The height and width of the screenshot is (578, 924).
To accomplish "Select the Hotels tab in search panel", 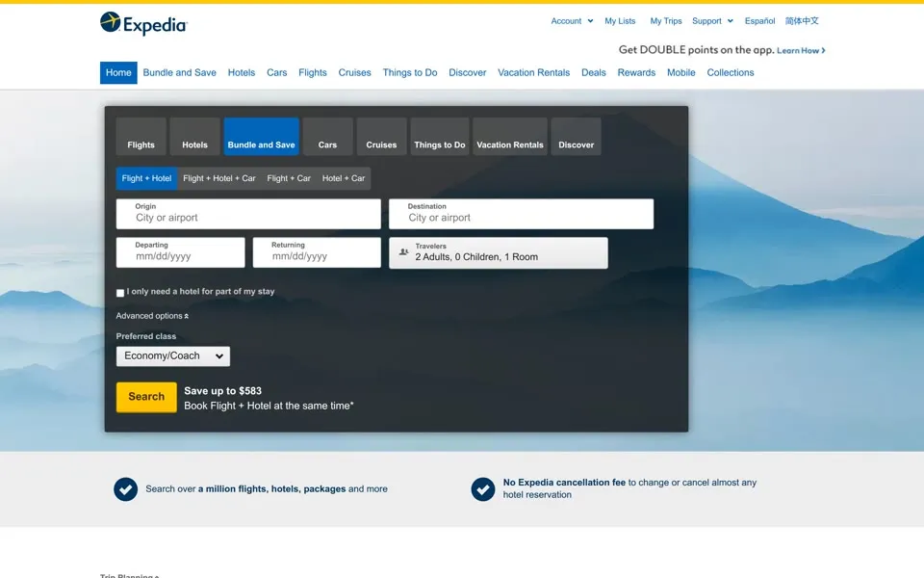I will [x=195, y=137].
